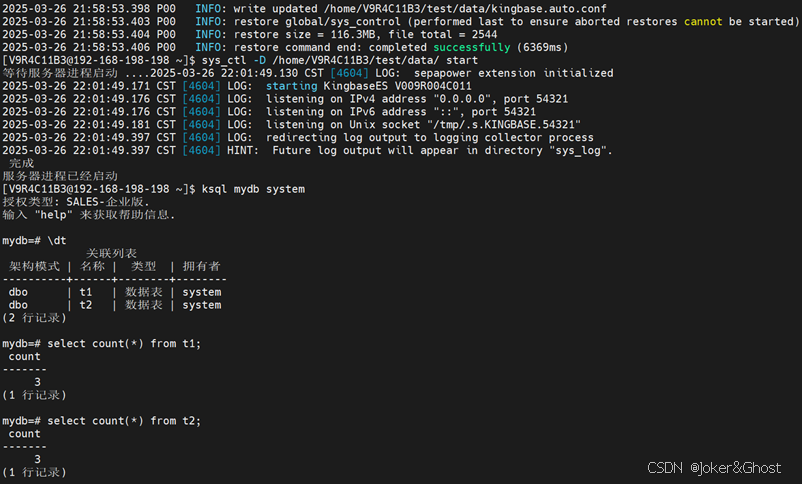Screen dimensions: 802x484
Task: Click 'dbo' schema in t2 row
Action: (18, 305)
